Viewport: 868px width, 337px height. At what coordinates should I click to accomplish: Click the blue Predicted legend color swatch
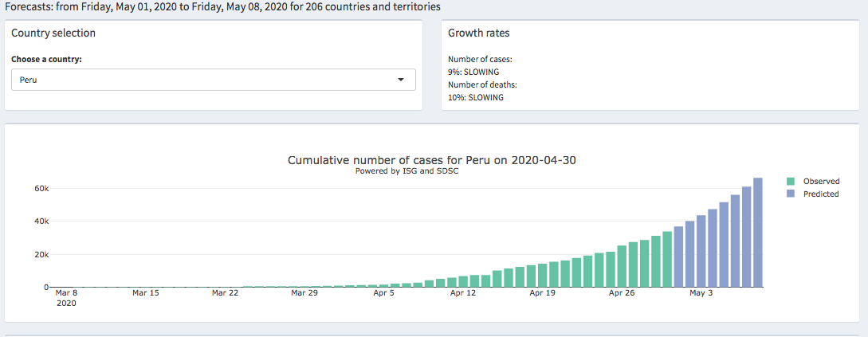tap(791, 194)
